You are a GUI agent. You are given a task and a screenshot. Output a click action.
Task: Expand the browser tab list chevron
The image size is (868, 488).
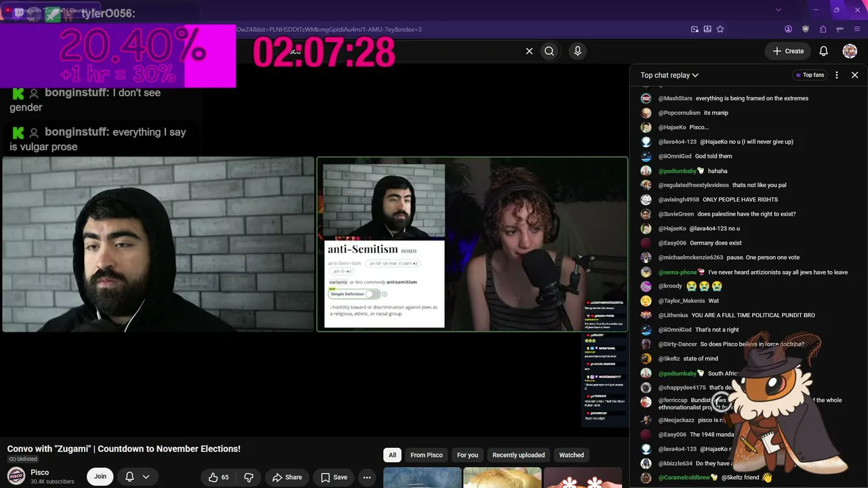pyautogui.click(x=778, y=9)
